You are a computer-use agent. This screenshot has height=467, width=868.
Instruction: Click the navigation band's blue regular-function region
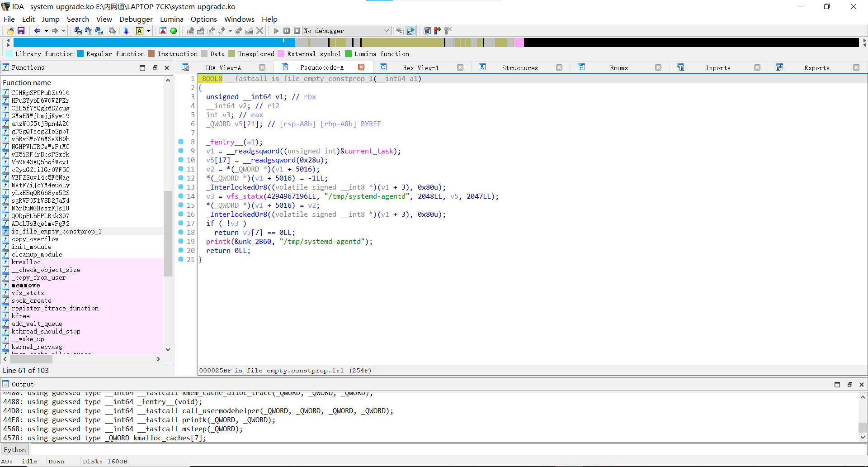point(154,43)
